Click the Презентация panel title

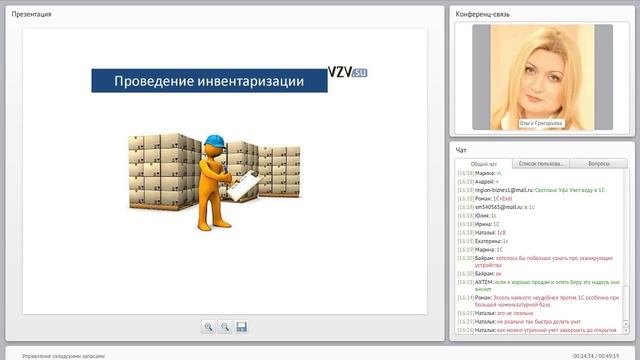coord(31,14)
